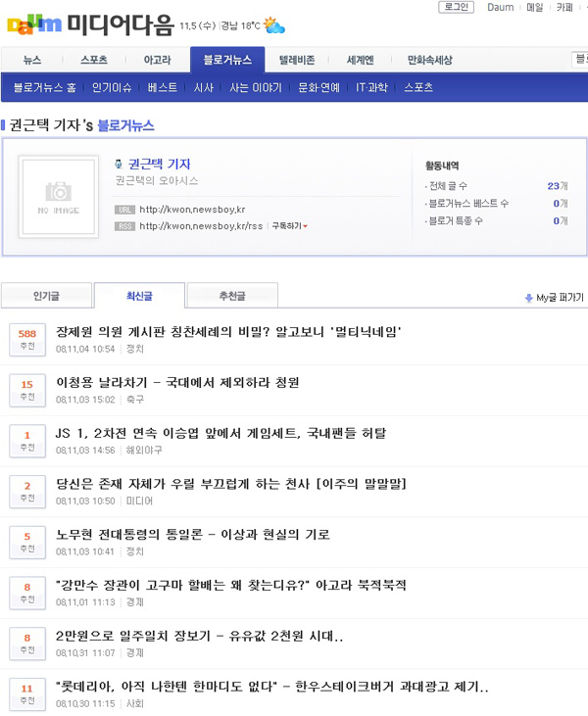Open the 이청용 날라차기 article
The height and width of the screenshot is (716, 588).
coord(177,383)
